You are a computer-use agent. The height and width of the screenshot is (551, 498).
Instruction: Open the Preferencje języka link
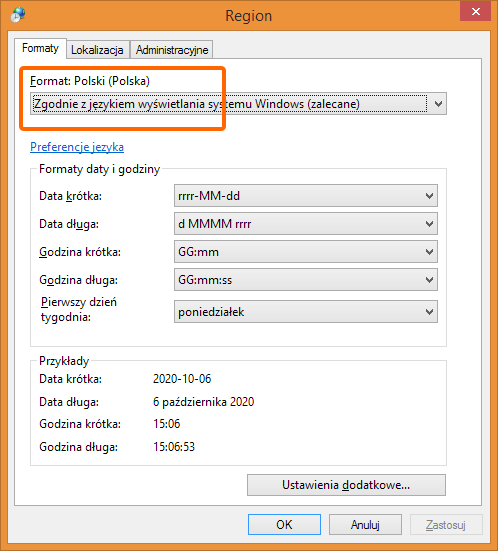(x=77, y=147)
